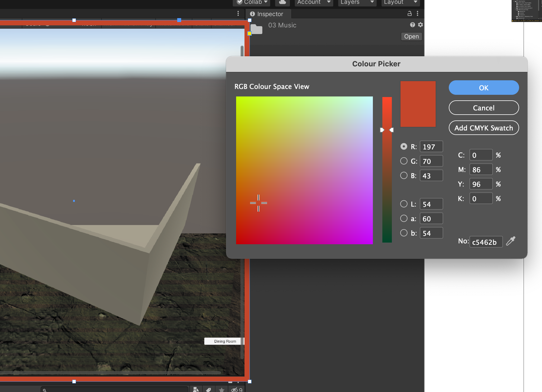Screen dimensions: 542x392
Task: Click the 03 Music folder icon in the Inspector
Action: [x=256, y=29]
